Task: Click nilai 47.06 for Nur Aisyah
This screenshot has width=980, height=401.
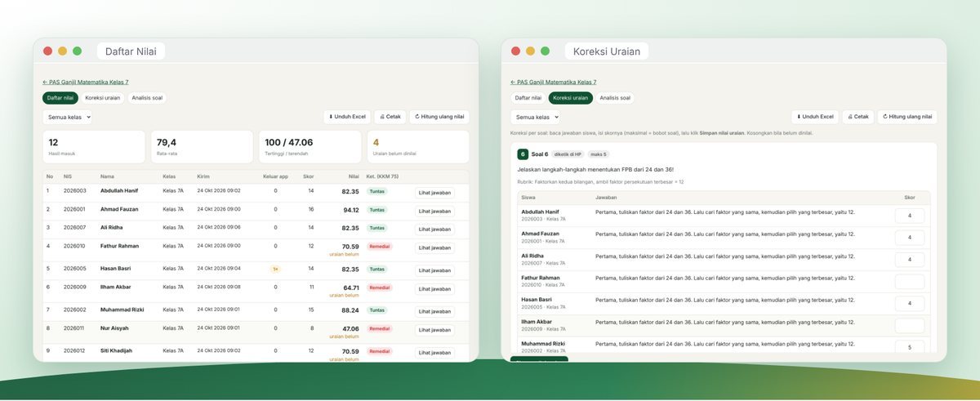Action: click(350, 328)
